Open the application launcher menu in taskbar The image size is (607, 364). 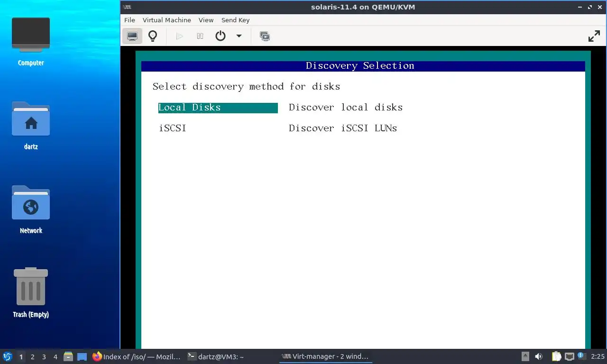click(7, 356)
